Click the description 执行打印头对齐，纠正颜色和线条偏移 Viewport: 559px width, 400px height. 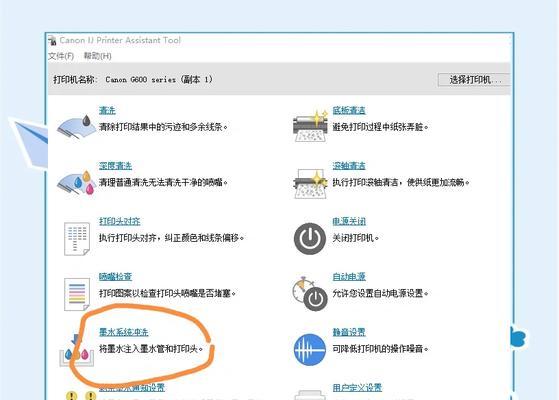(171, 238)
